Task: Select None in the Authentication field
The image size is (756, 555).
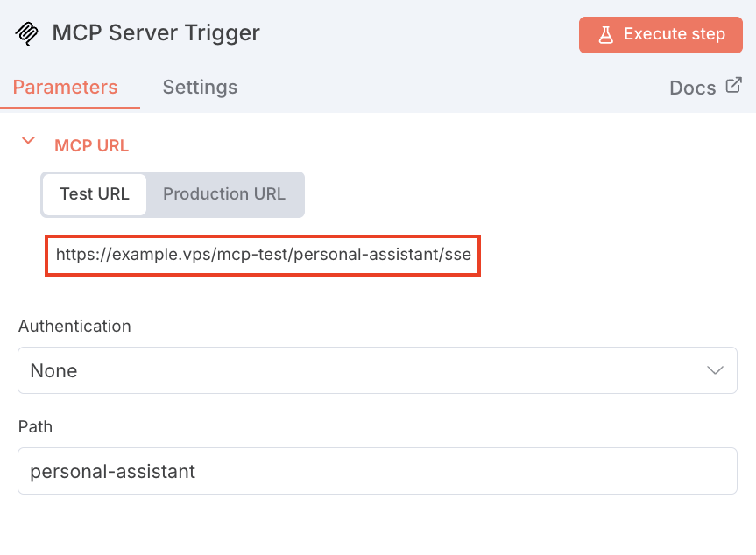Action: click(x=53, y=370)
